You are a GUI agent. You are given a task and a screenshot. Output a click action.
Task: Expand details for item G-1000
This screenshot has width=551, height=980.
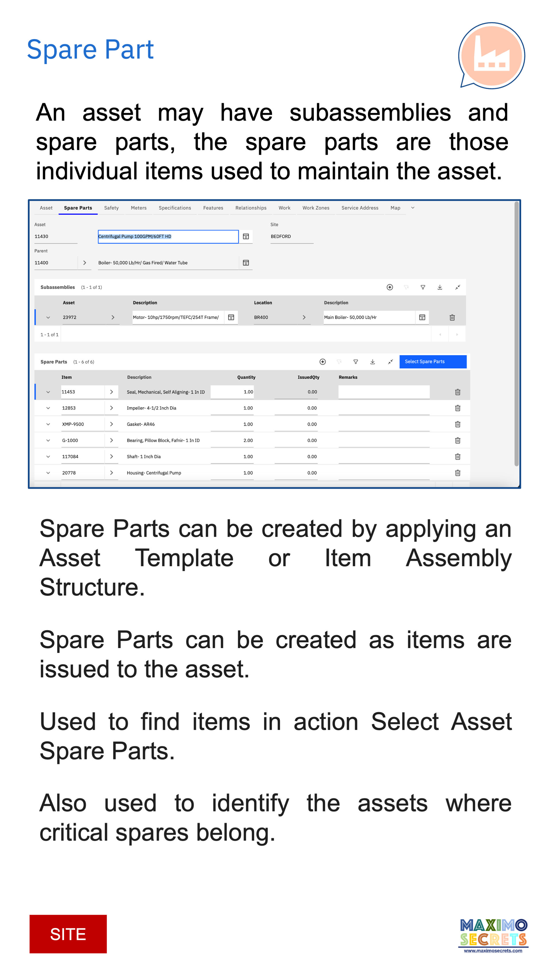pyautogui.click(x=48, y=440)
